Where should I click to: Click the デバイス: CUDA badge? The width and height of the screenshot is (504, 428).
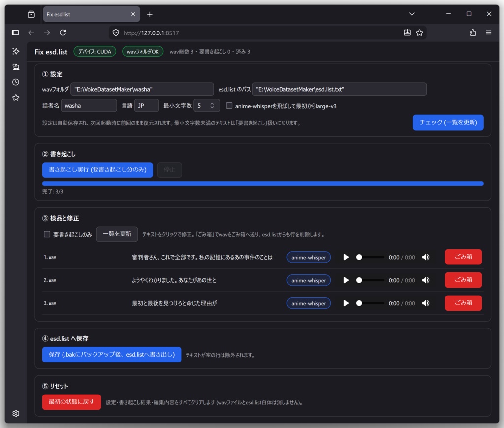click(x=95, y=51)
